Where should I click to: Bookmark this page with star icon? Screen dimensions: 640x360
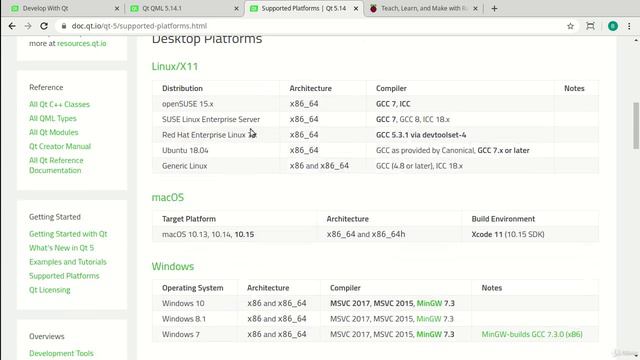click(570, 26)
